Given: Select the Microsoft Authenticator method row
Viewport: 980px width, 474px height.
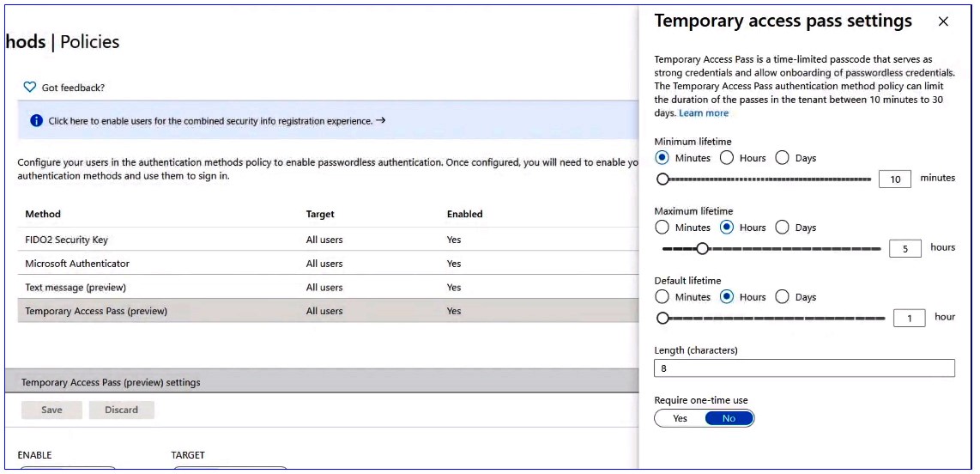Looking at the screenshot, I should [328, 264].
